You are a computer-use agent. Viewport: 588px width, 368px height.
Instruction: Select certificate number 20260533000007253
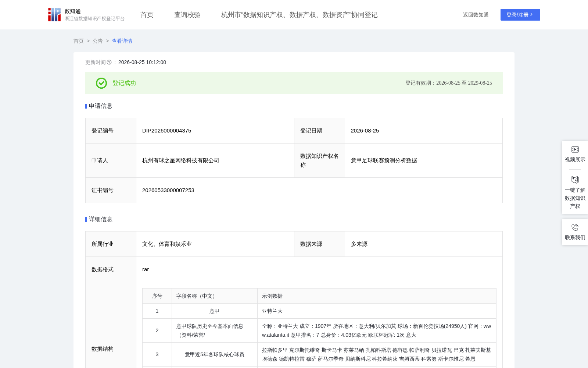pyautogui.click(x=168, y=190)
